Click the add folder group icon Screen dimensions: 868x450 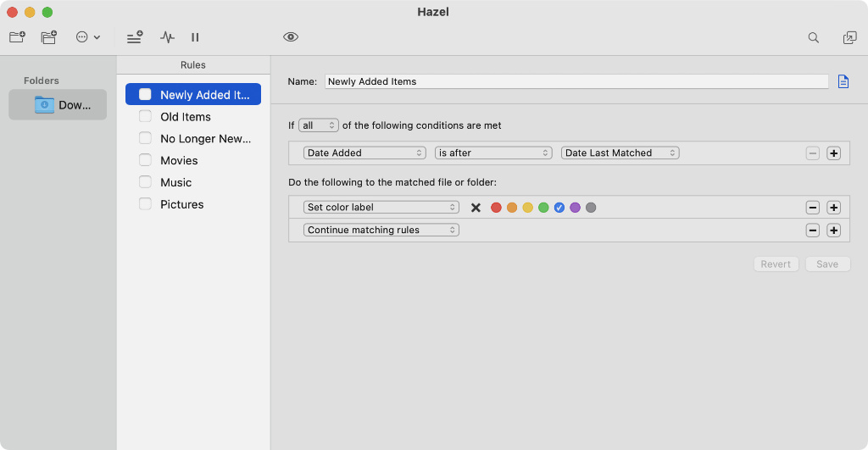(49, 37)
